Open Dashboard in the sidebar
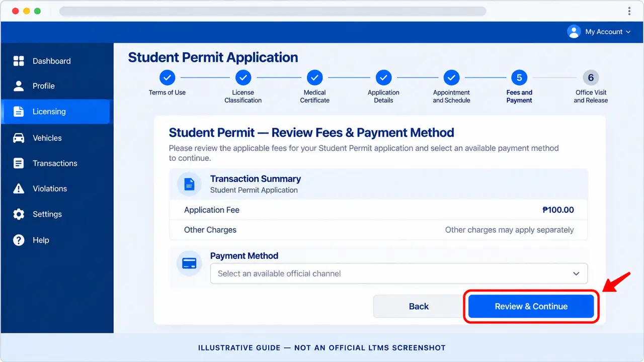This screenshot has width=644, height=362. (55, 61)
